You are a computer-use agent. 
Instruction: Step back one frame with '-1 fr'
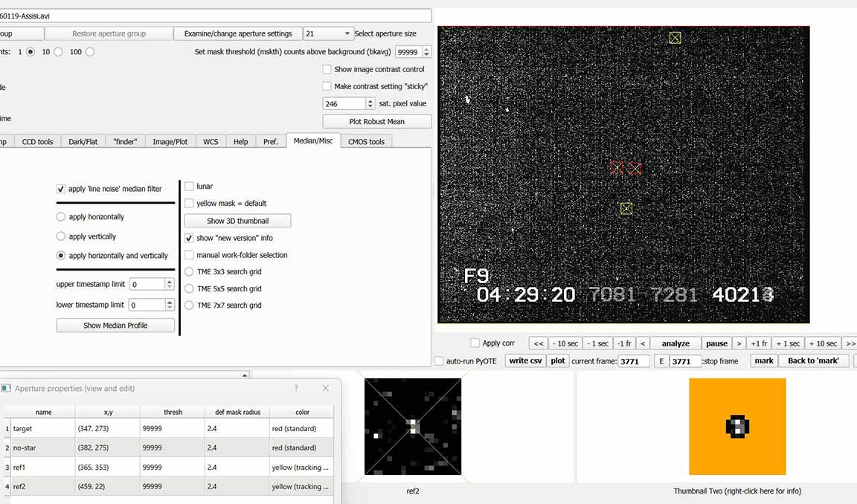tap(623, 343)
